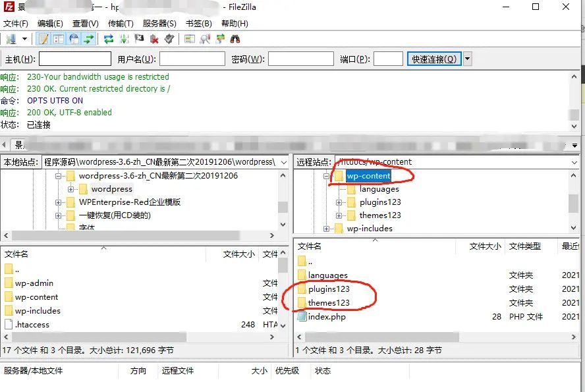
Task: Select index.php in remote file list
Action: pos(327,317)
